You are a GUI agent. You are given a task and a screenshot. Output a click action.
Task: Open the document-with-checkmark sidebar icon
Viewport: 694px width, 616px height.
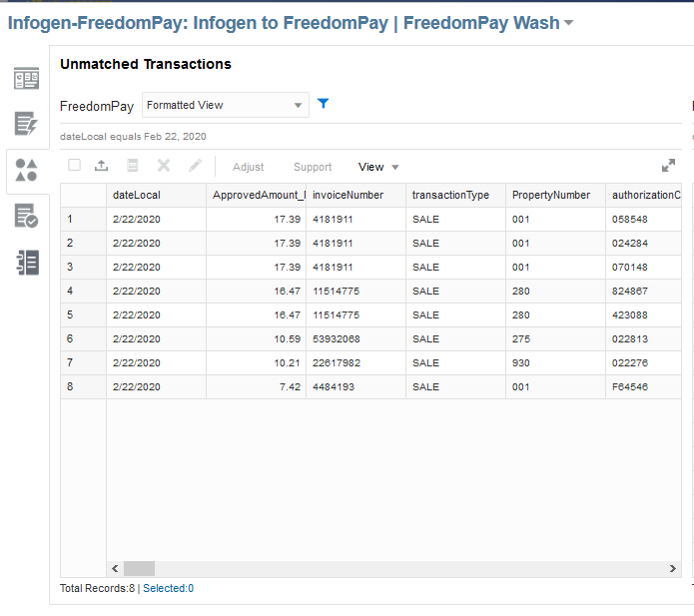tap(27, 216)
